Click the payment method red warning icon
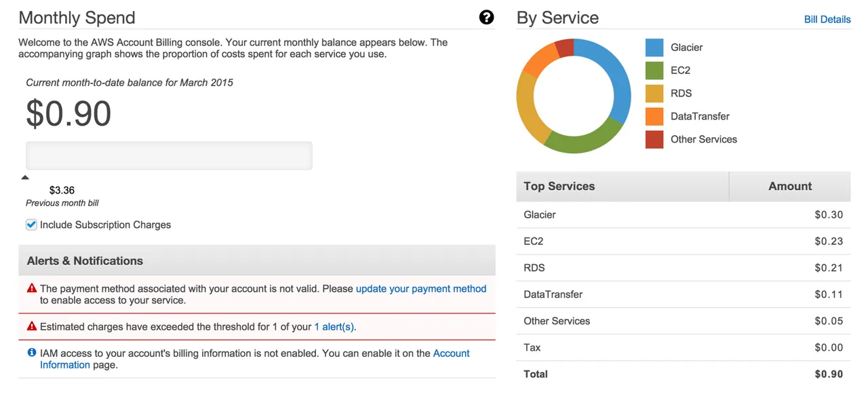868x416 pixels. pos(31,288)
